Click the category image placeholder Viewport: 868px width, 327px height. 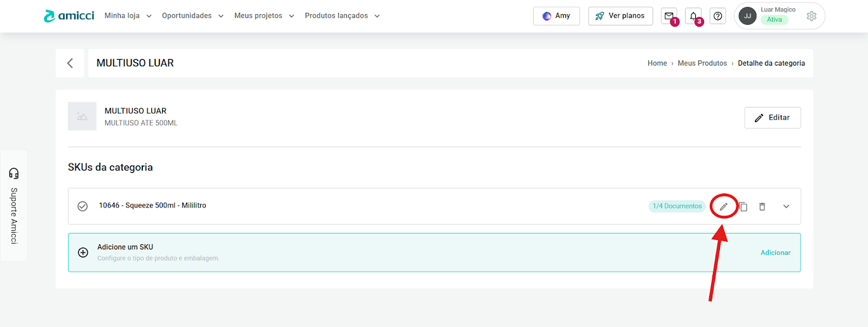click(82, 116)
